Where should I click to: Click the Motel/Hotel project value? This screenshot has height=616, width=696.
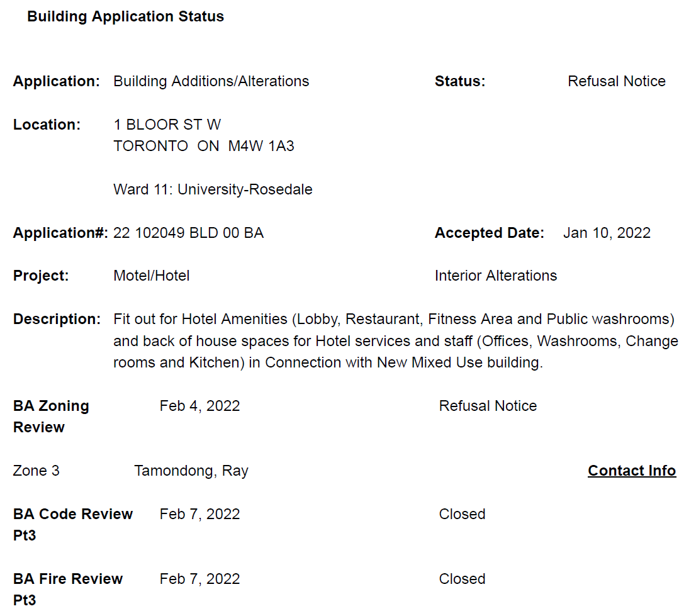click(151, 276)
